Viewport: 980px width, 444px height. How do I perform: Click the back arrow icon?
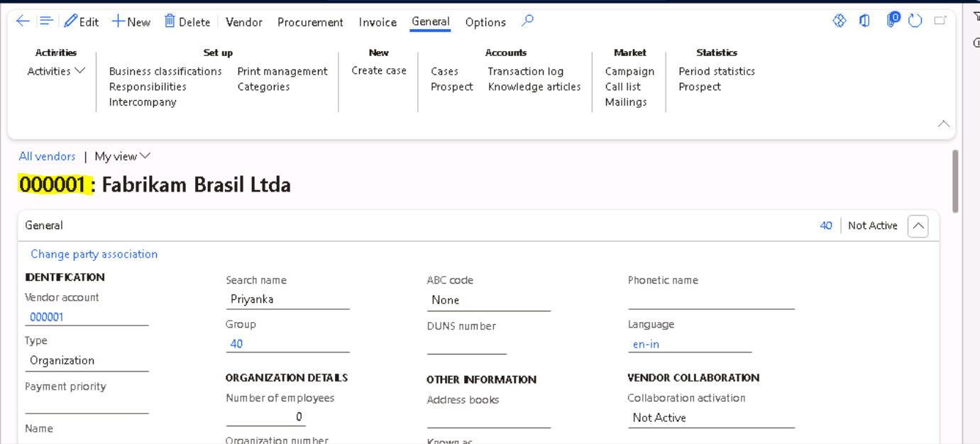tap(23, 21)
